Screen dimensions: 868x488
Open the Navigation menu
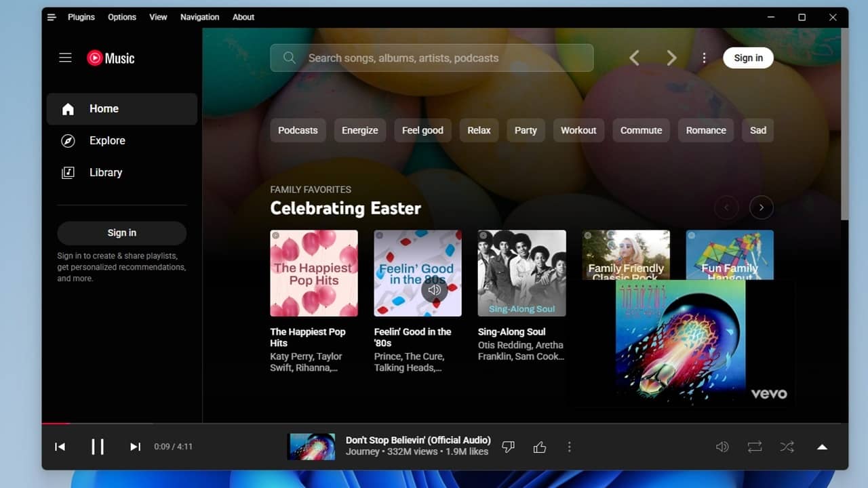199,17
